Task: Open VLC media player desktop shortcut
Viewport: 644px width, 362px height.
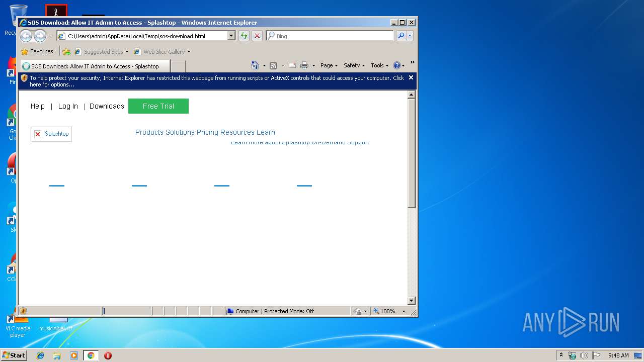Action: [x=18, y=326]
